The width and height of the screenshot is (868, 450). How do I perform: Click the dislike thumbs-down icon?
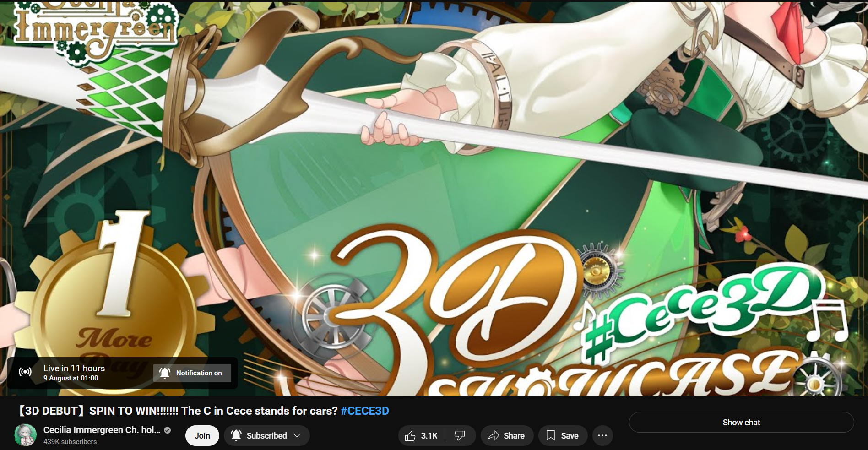(460, 436)
